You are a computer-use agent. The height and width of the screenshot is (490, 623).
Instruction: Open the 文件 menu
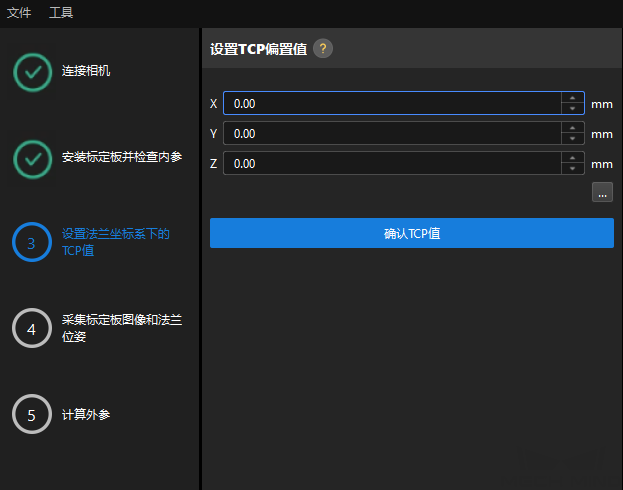point(19,13)
